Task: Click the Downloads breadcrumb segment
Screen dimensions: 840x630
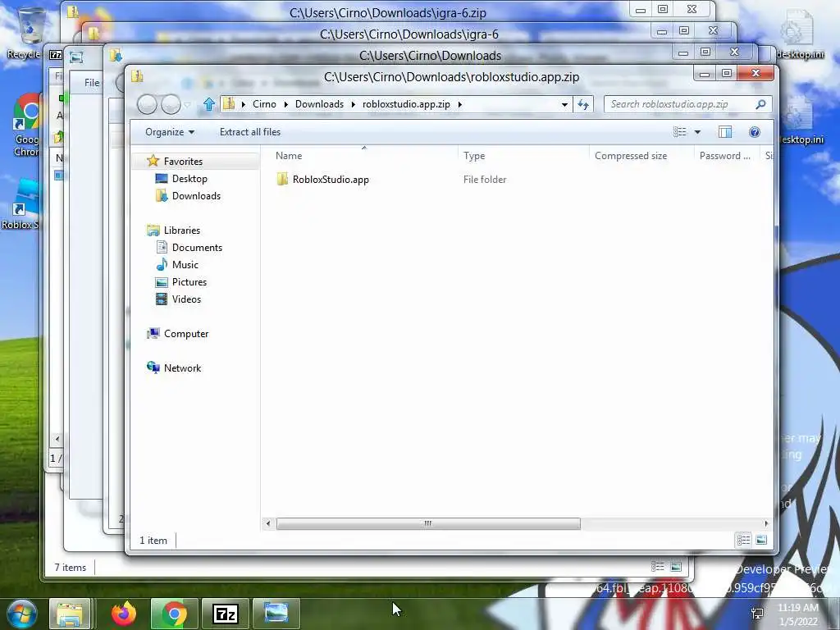Action: coord(319,104)
